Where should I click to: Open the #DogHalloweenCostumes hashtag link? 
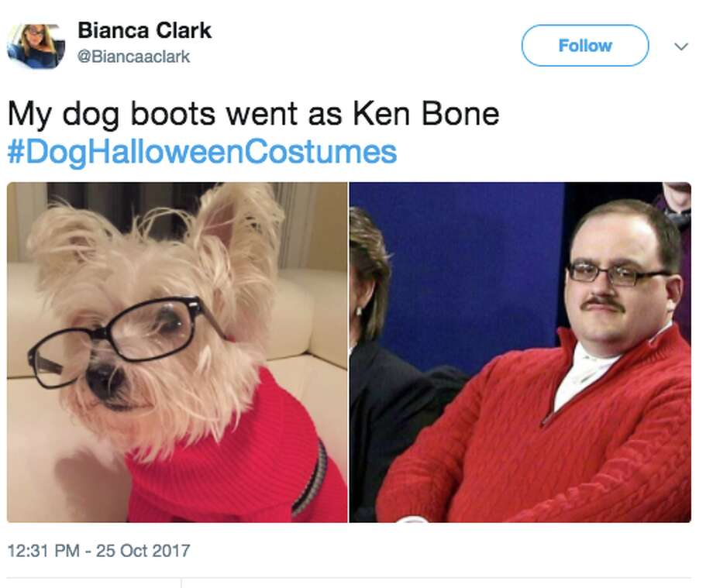(x=202, y=152)
